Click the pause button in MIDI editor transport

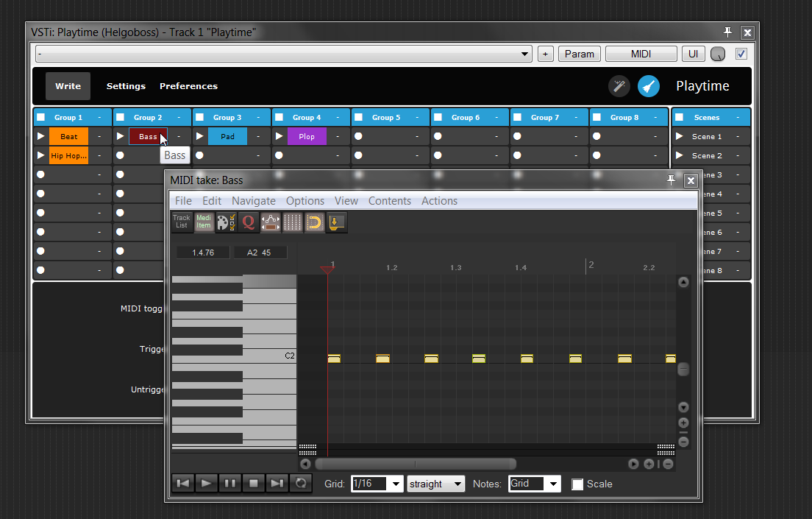point(230,483)
